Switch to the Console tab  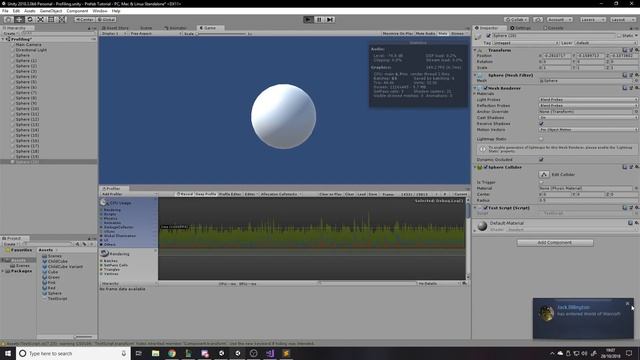pos(553,28)
